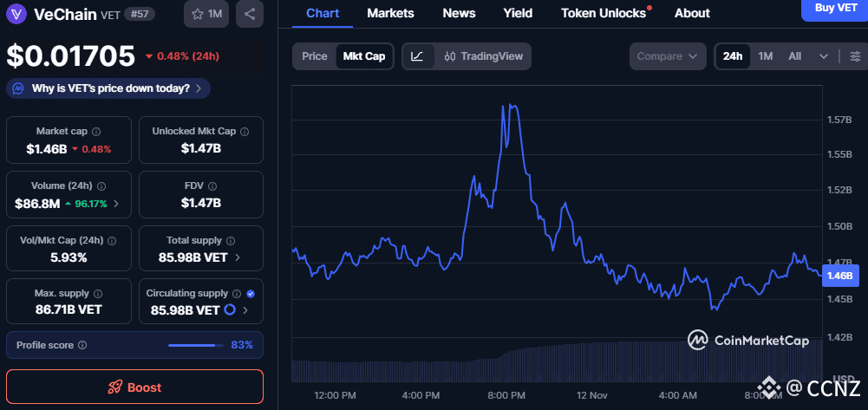Select the Mkt Cap chart toggle
The image size is (868, 410).
[364, 55]
